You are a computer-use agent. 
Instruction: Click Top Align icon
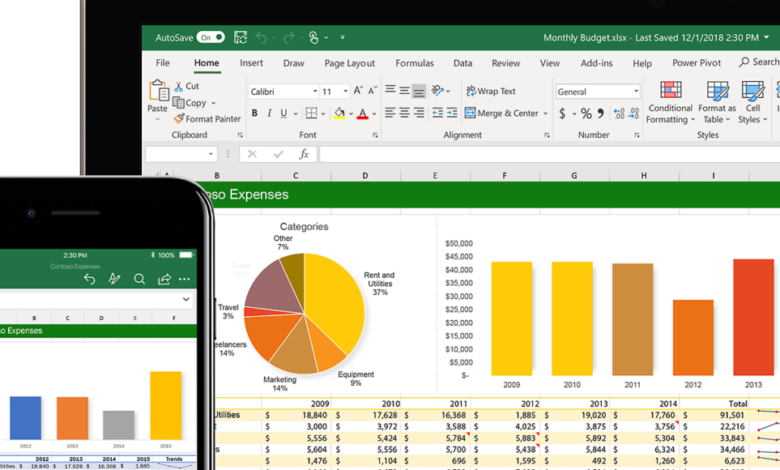[390, 90]
